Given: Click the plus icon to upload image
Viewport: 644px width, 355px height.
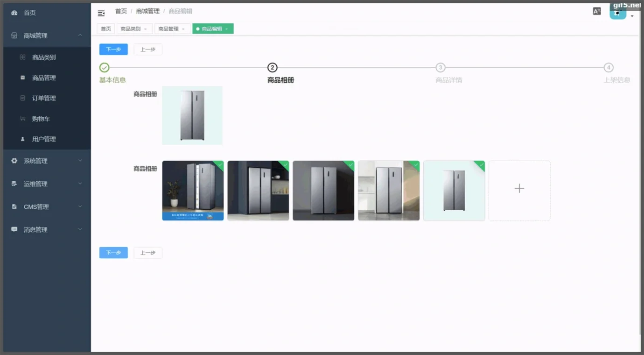Looking at the screenshot, I should (x=519, y=188).
